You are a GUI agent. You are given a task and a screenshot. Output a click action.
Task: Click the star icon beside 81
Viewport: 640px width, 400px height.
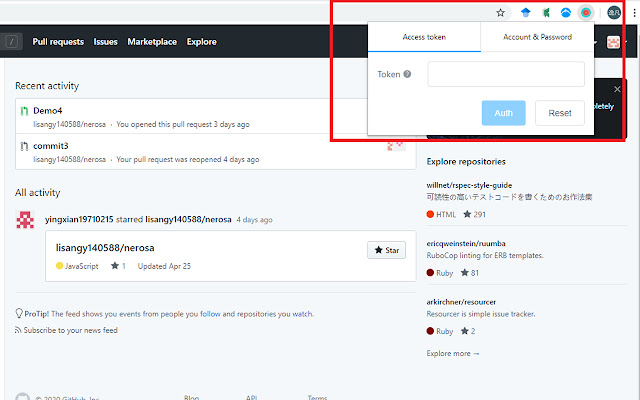[464, 272]
